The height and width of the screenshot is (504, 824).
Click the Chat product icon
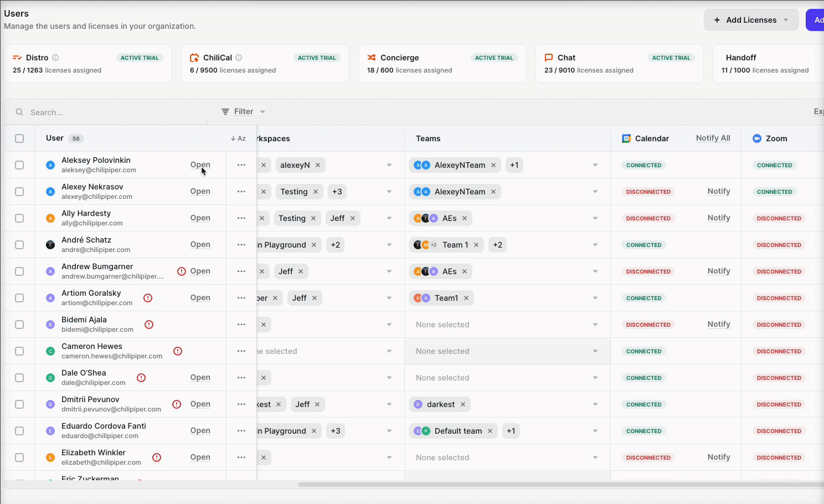click(549, 58)
